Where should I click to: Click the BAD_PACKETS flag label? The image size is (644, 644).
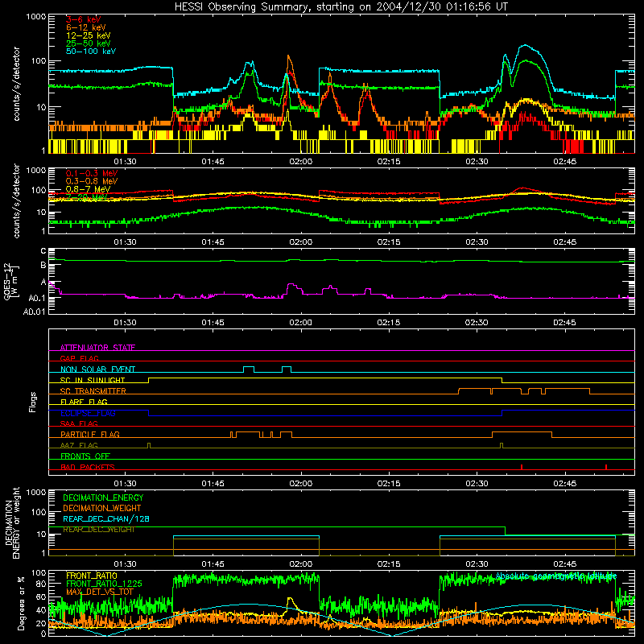coord(88,467)
